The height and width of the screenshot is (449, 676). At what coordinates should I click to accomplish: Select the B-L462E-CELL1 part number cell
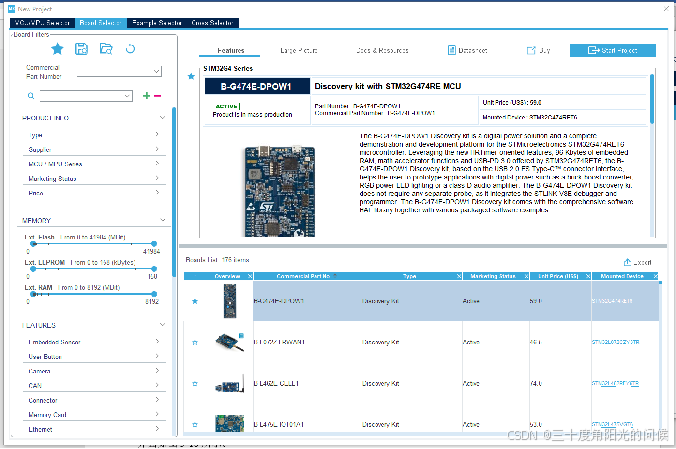276,383
